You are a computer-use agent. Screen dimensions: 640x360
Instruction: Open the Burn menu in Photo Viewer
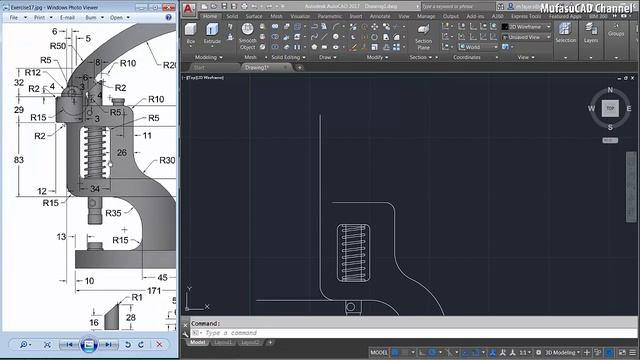click(x=94, y=18)
